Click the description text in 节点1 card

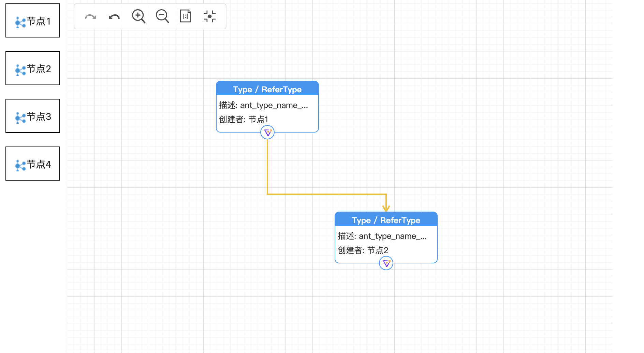(263, 105)
